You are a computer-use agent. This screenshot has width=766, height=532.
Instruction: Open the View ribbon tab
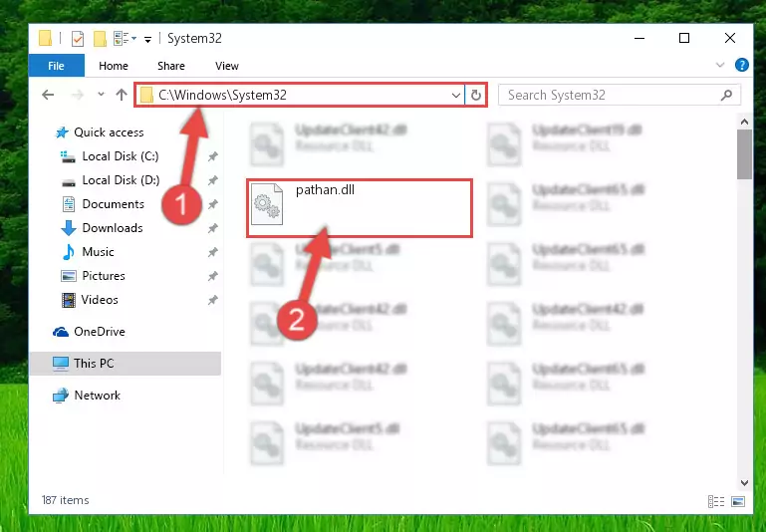(x=227, y=66)
